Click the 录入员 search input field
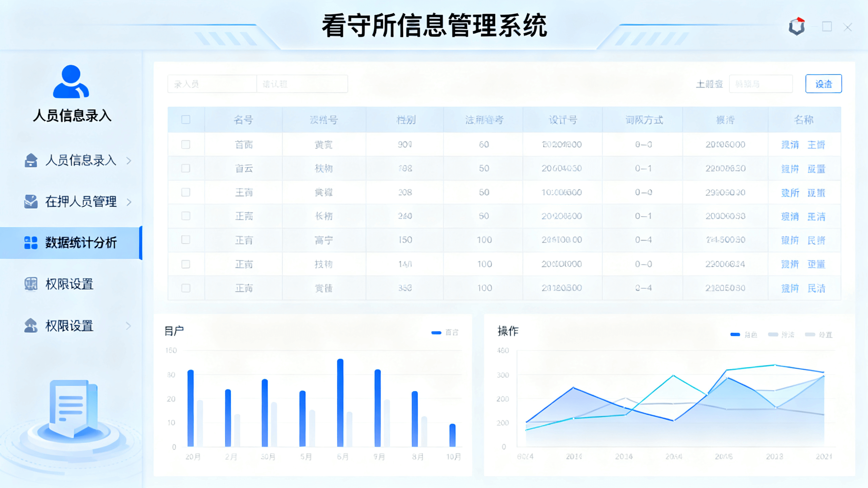 pyautogui.click(x=212, y=84)
